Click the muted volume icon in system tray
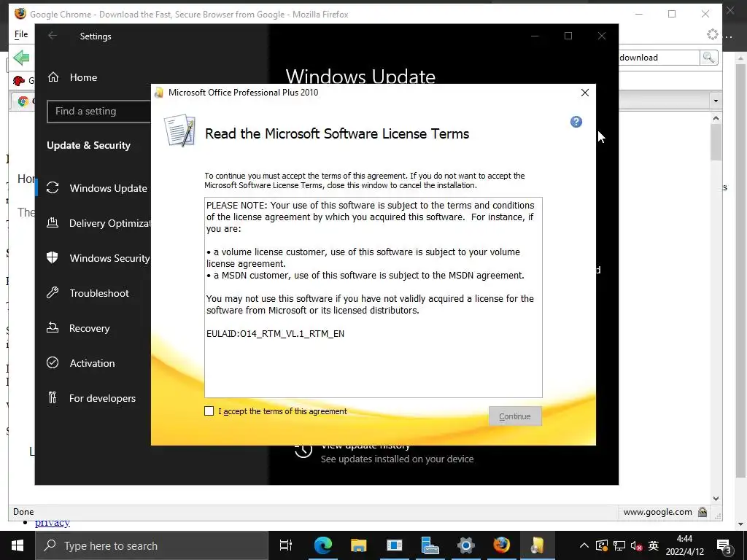 click(x=636, y=545)
